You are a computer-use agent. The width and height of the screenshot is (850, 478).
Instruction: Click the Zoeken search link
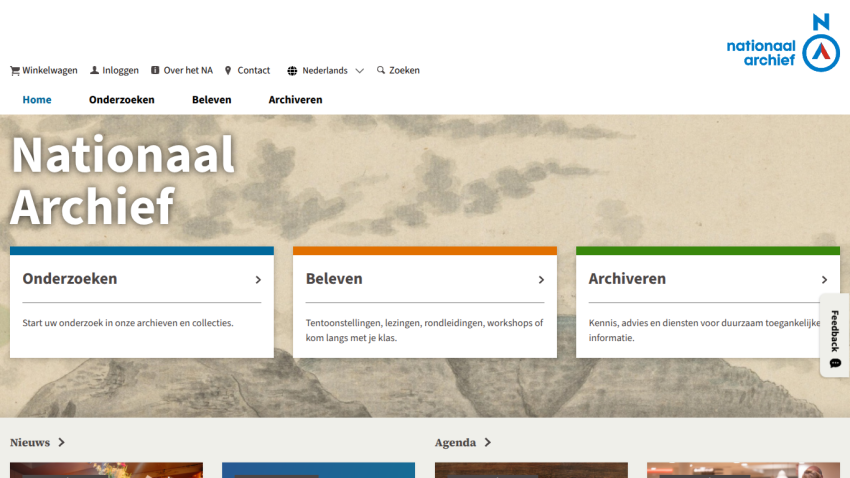pos(404,70)
